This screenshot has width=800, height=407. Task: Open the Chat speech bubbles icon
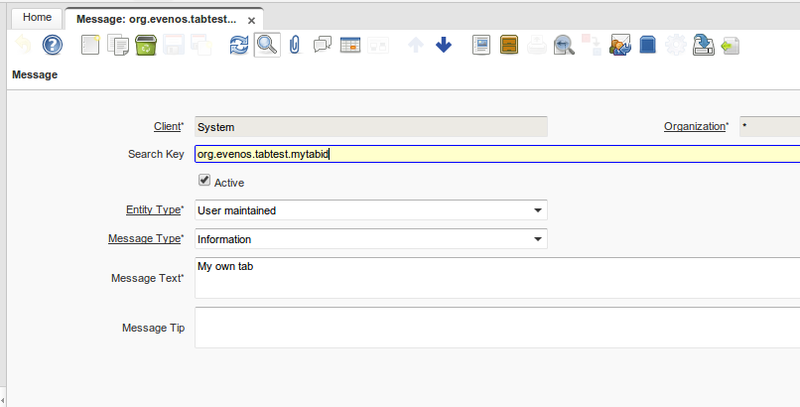(322, 45)
